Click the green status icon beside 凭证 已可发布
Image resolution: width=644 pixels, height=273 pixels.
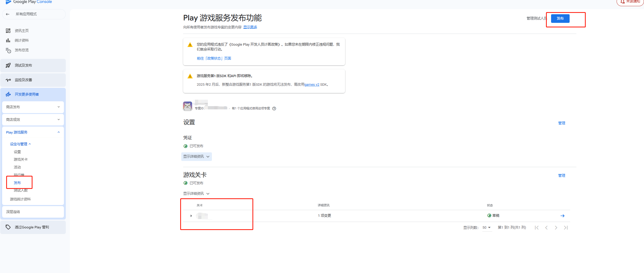coord(186,146)
